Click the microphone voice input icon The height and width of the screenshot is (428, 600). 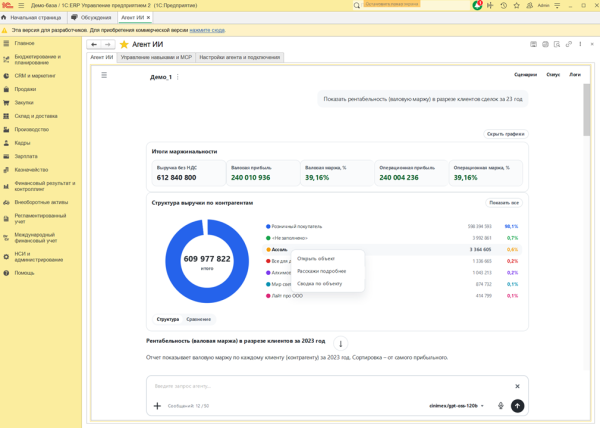coord(501,406)
